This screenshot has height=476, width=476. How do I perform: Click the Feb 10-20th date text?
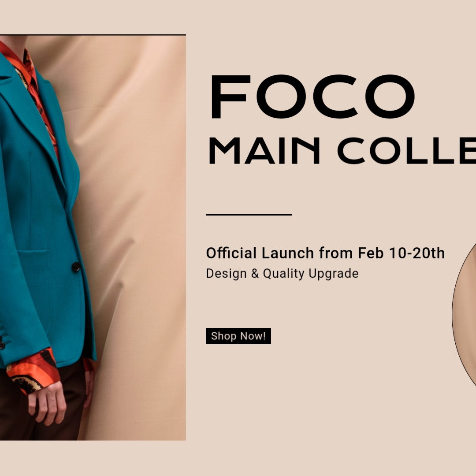click(401, 253)
